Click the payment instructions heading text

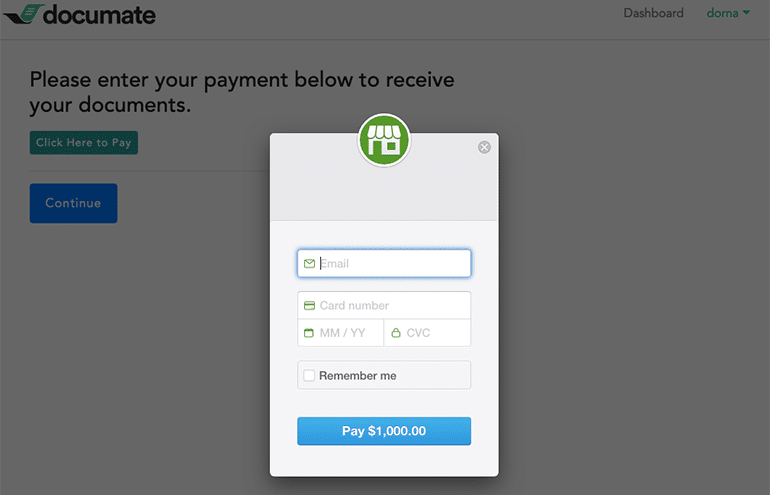[x=242, y=92]
